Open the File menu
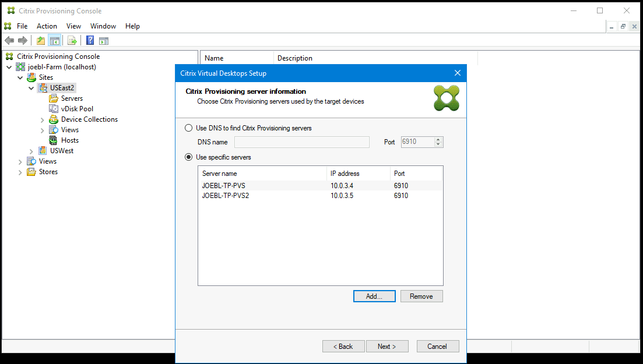This screenshot has width=643, height=364. coord(22,26)
